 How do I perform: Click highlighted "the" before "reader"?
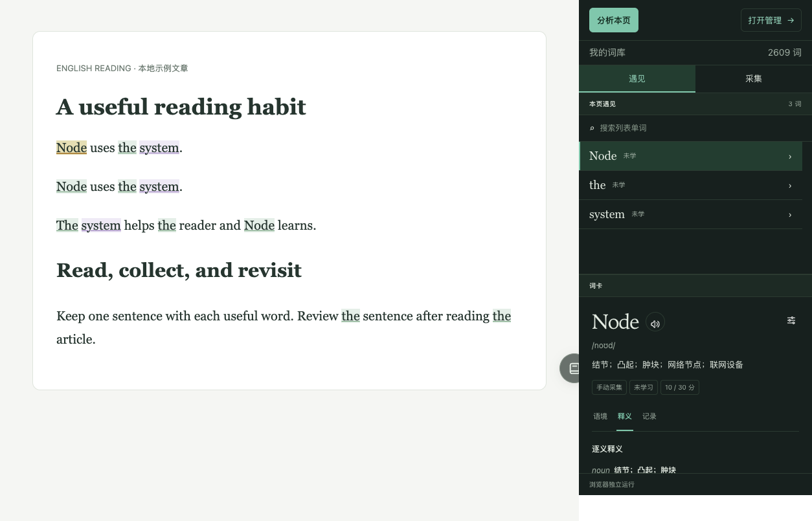pyautogui.click(x=167, y=225)
